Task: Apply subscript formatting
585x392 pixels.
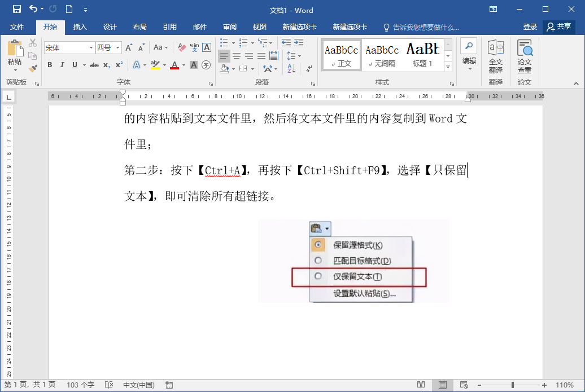Action: pyautogui.click(x=107, y=65)
